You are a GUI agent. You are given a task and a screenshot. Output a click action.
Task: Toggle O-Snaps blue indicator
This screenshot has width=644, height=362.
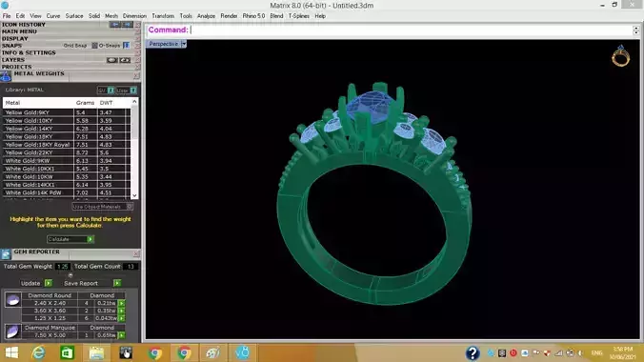click(127, 45)
